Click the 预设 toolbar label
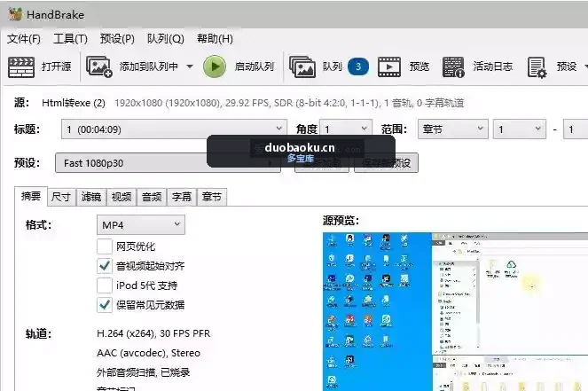 [567, 66]
